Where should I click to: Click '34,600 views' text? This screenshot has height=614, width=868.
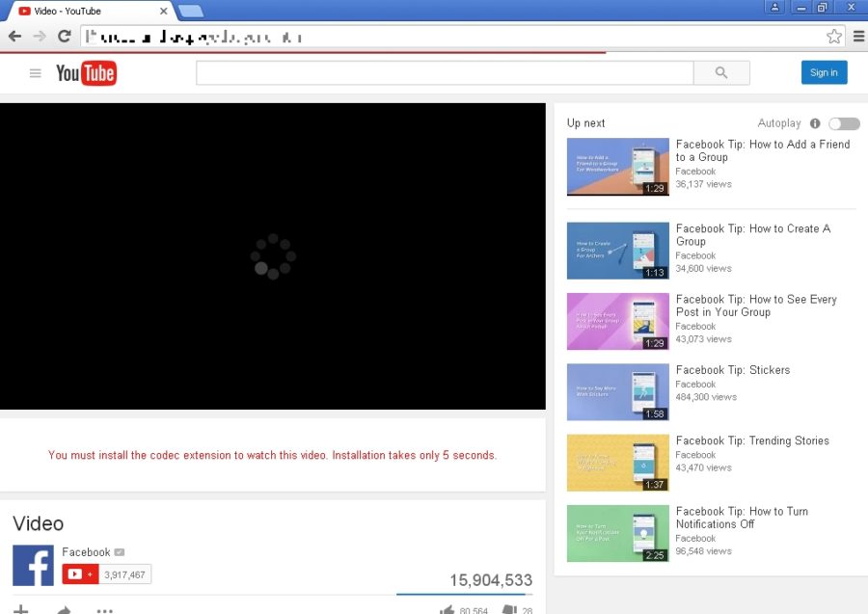[x=704, y=268]
